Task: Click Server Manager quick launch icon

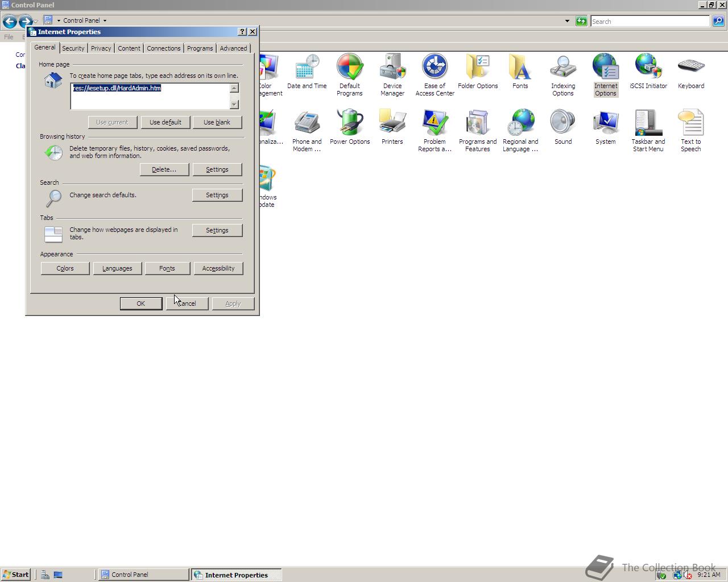Action: [x=45, y=575]
